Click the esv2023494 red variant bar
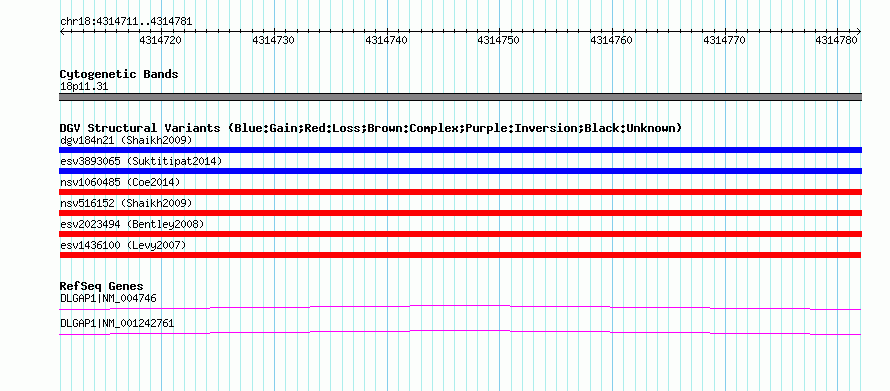This screenshot has height=391, width=890. tap(460, 234)
